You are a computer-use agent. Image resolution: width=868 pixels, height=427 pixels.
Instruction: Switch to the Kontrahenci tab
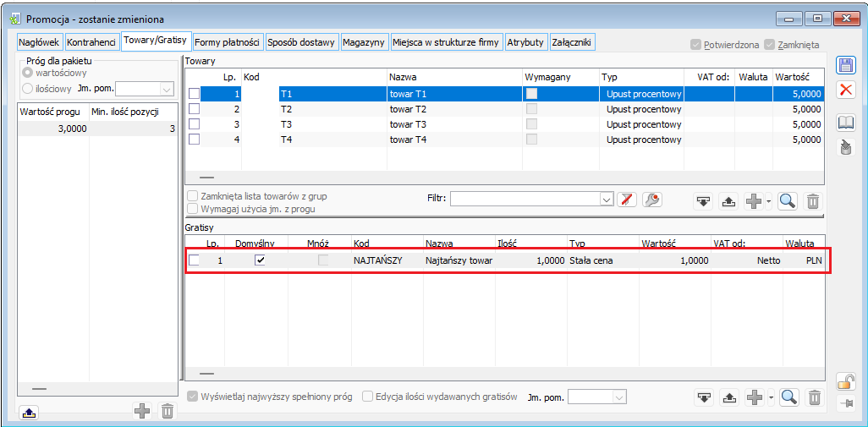click(91, 41)
